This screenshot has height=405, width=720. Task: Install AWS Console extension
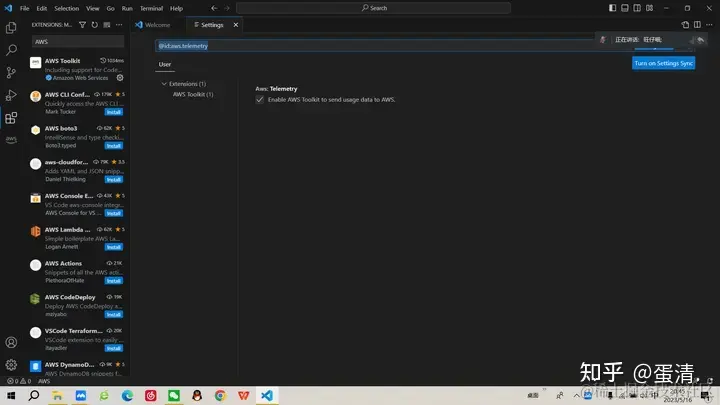click(113, 214)
